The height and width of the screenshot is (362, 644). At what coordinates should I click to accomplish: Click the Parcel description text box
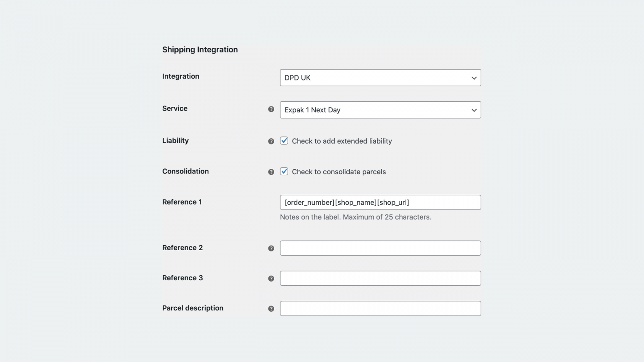[x=380, y=308]
